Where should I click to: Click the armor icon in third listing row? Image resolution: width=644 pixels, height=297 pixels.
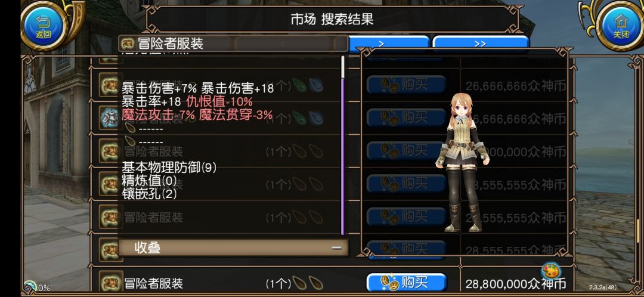pos(110,118)
